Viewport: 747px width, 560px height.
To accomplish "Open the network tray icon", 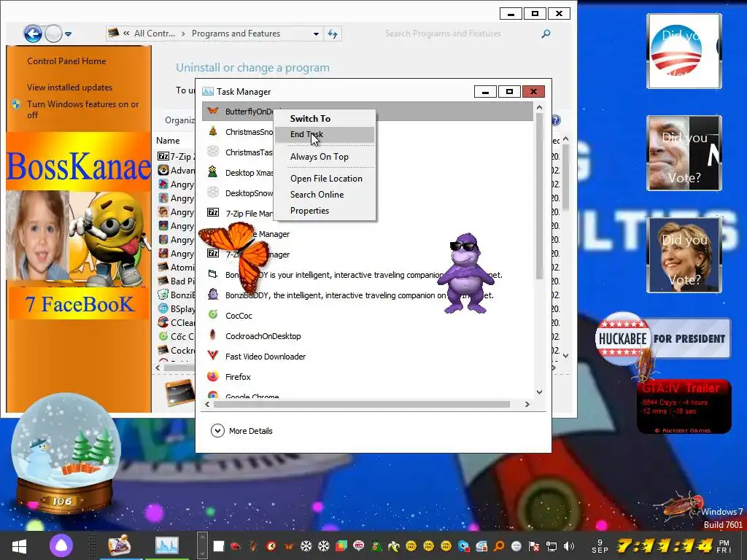I will tap(551, 546).
